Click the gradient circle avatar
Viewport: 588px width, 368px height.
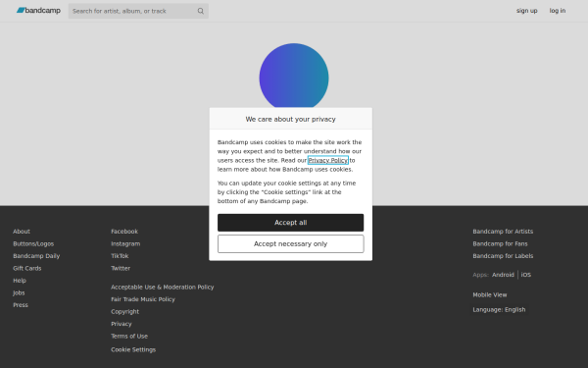pos(294,78)
